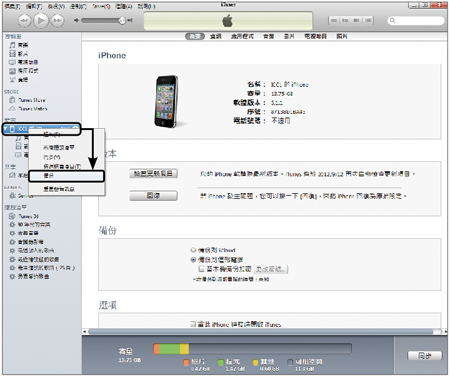The width and height of the screenshot is (450, 377).
Task: Toggle the encrypt local backup checkbox
Action: (201, 269)
